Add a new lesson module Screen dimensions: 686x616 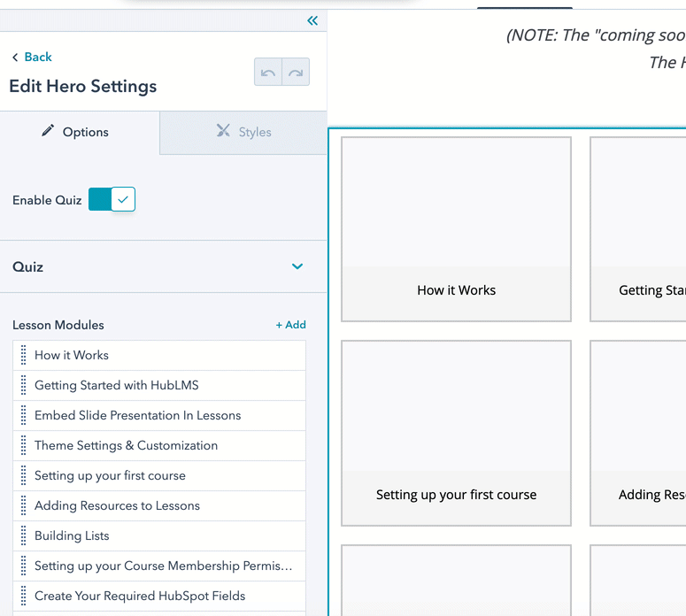[x=291, y=325]
